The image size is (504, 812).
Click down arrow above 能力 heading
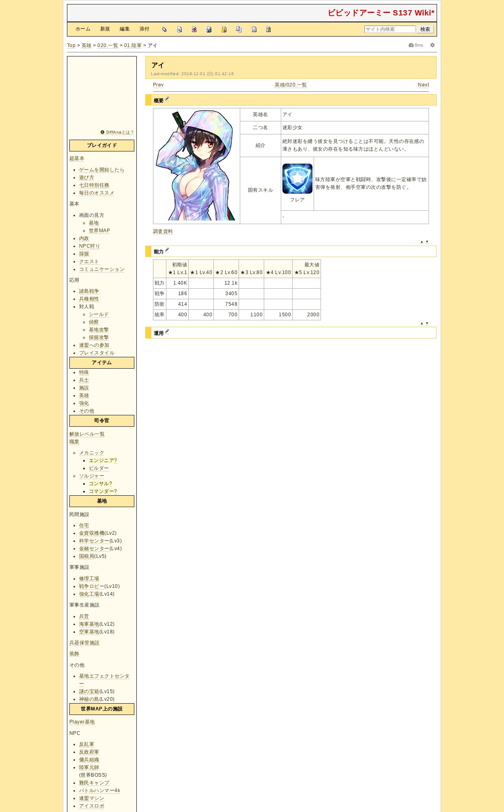click(427, 242)
